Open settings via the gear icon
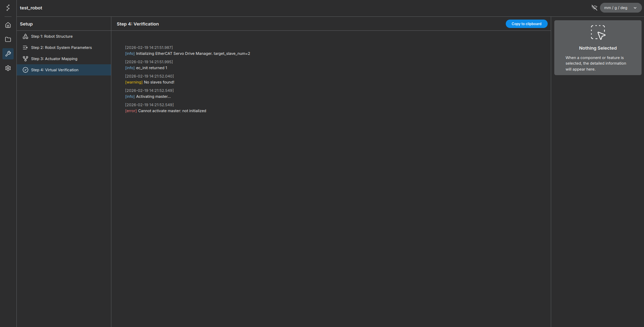The image size is (644, 327). [x=8, y=68]
